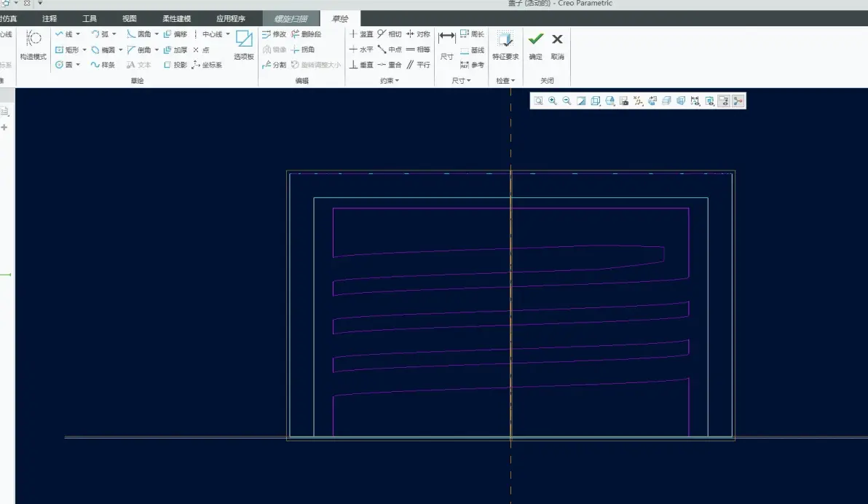Select the 样条 (Spline) sketch tool
The image size is (868, 504).
[x=103, y=65]
